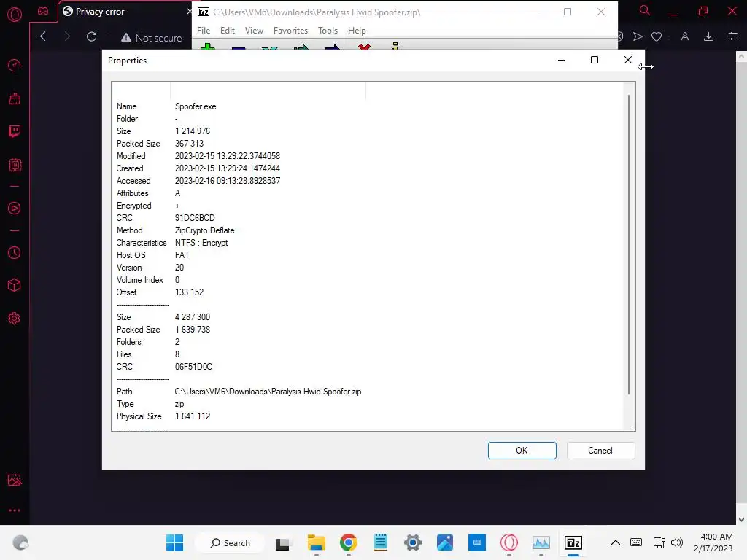The image size is (747, 560).
Task: Go forward in Opera browser
Action: pos(66,36)
